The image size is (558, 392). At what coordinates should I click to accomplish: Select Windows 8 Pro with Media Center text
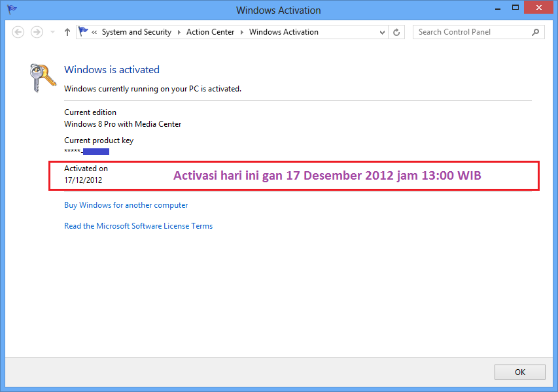pyautogui.click(x=123, y=124)
